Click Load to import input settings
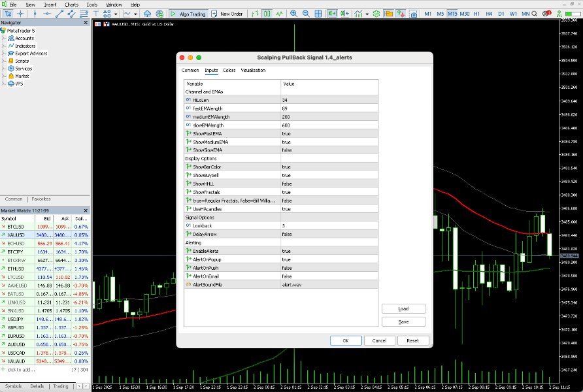Image resolution: width=583 pixels, height=392 pixels. 403,309
